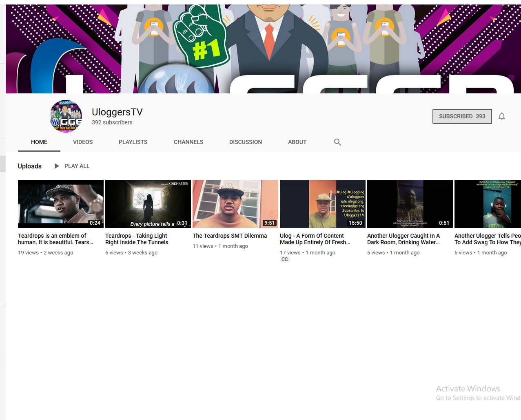Open the VIDEOS tab

pos(83,142)
